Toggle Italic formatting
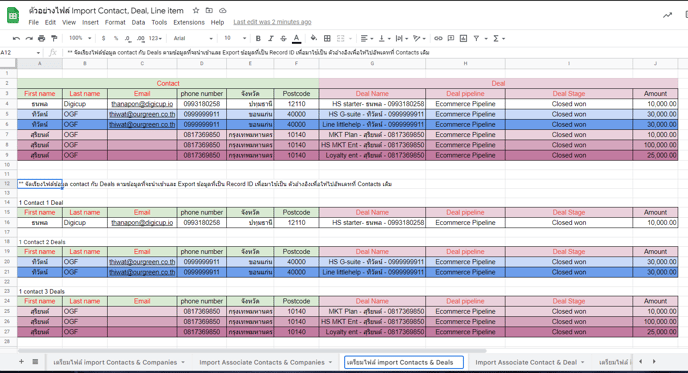The width and height of the screenshot is (688, 373). point(271,39)
